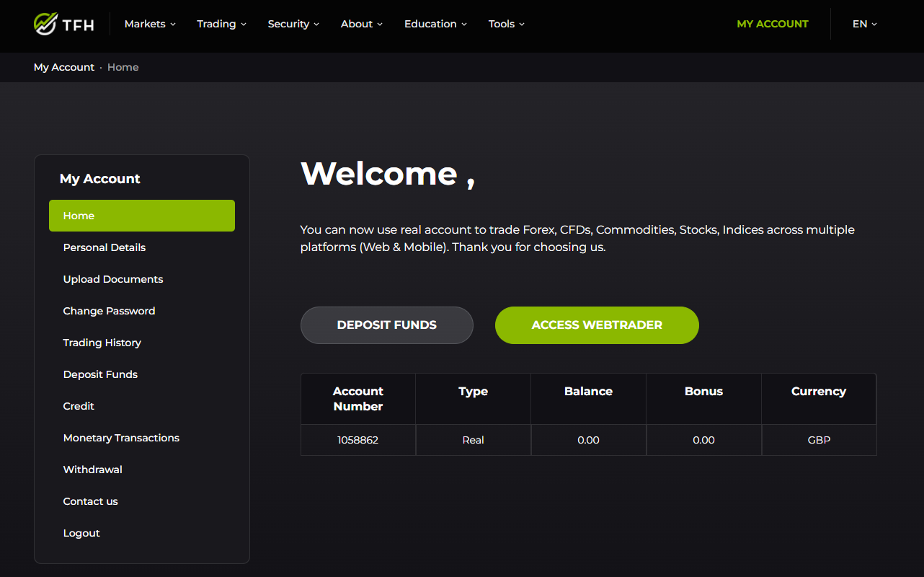The height and width of the screenshot is (577, 924).
Task: Open the Education dropdown
Action: [435, 24]
